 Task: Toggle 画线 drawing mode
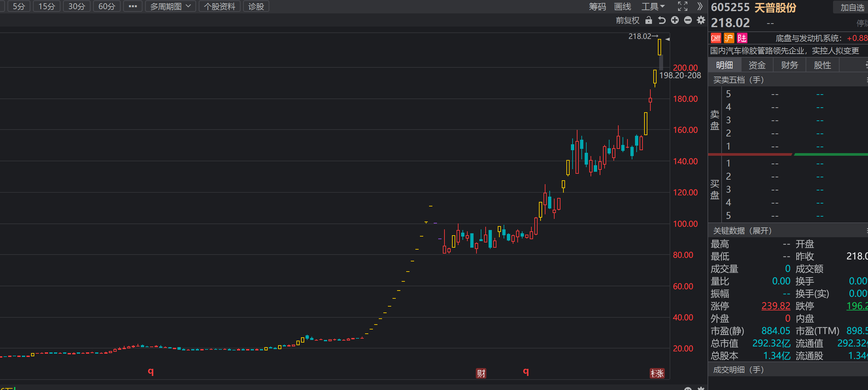click(622, 7)
